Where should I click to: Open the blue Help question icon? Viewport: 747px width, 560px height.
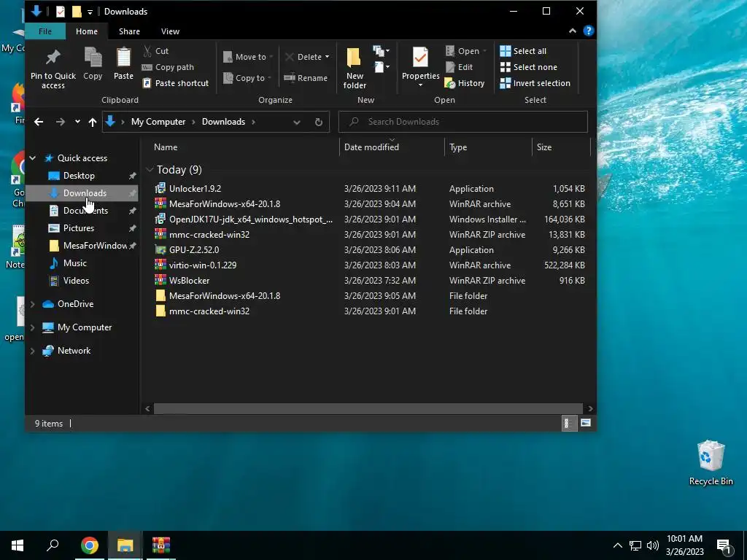[589, 31]
